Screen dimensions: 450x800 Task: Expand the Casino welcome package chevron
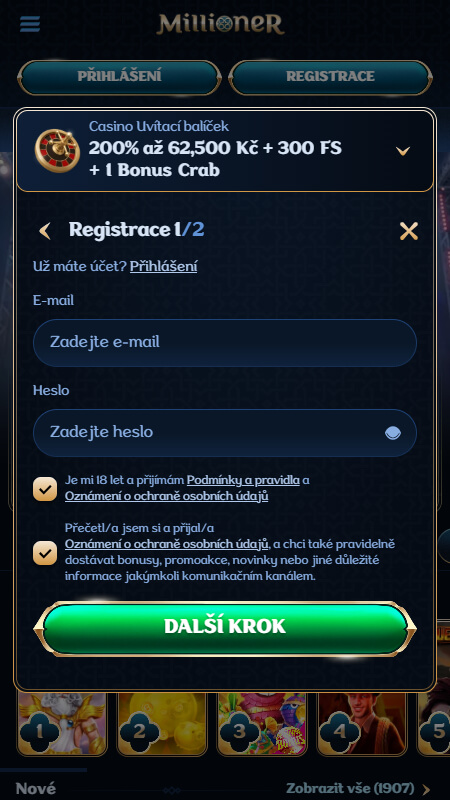point(403,151)
